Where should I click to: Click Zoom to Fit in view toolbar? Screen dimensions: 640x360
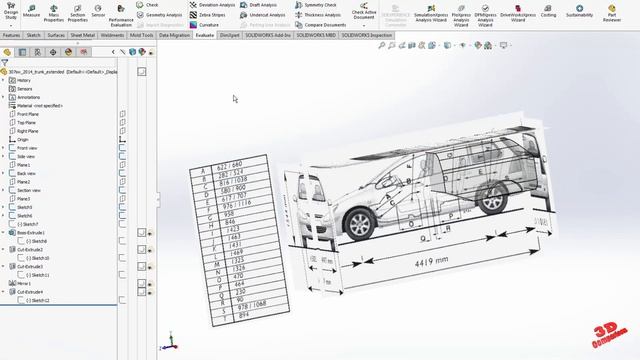pos(382,45)
